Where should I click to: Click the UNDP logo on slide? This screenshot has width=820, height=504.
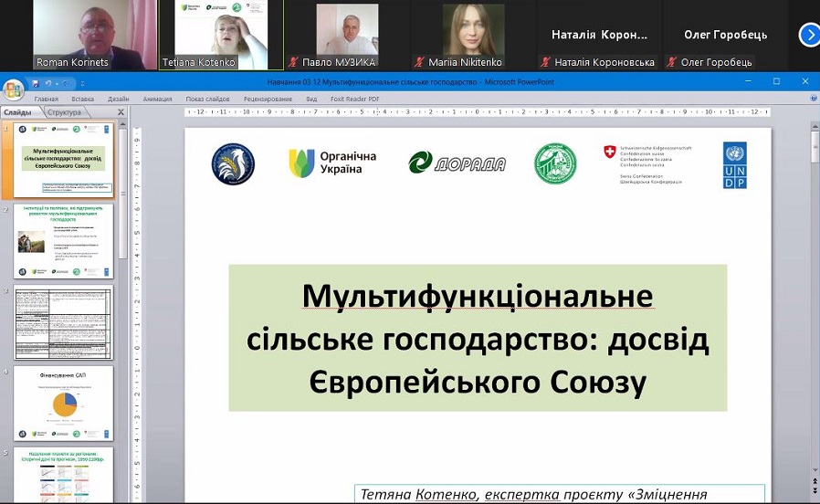(x=735, y=165)
